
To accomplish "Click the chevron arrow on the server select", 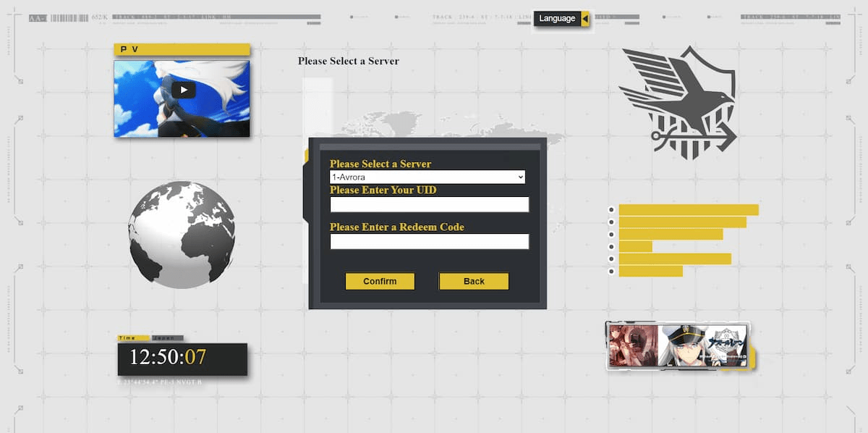I will (519, 177).
